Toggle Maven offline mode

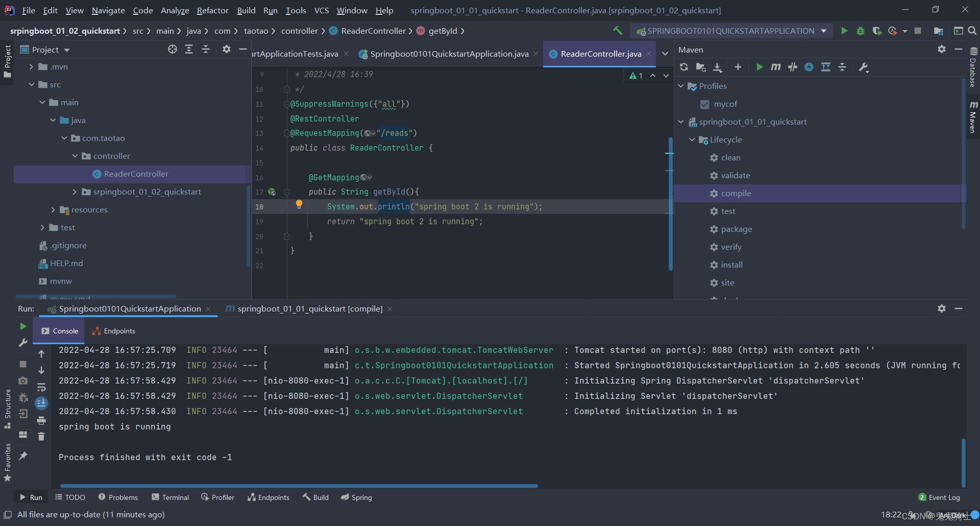[793, 67]
